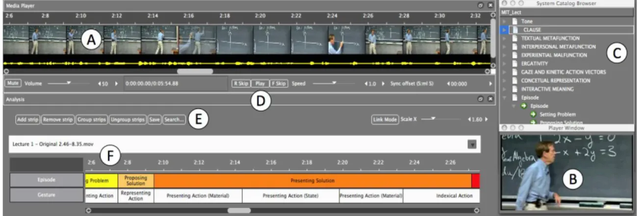Image resolution: width=644 pixels, height=216 pixels.
Task: Click the Ungroup strips button
Action: 128,119
